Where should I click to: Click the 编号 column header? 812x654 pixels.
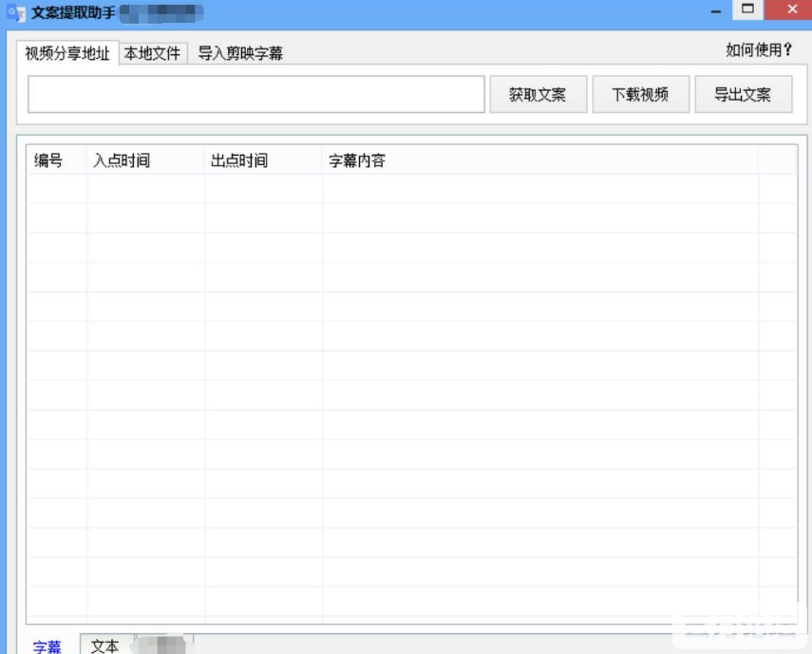(x=57, y=160)
